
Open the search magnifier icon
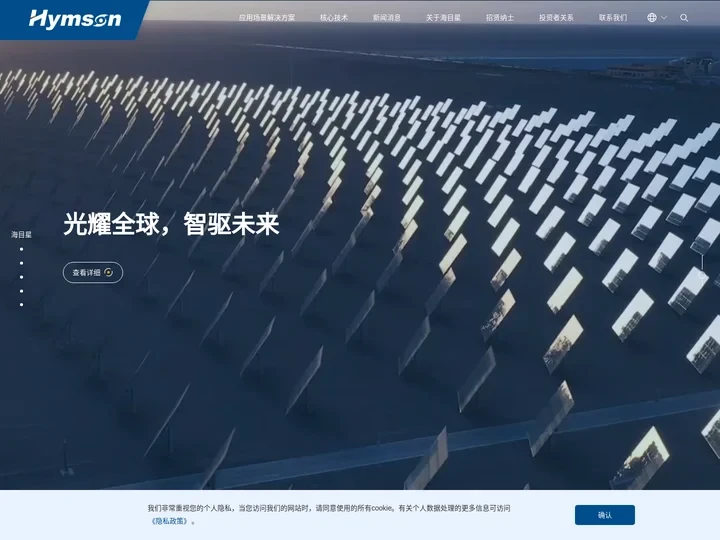pos(684,18)
